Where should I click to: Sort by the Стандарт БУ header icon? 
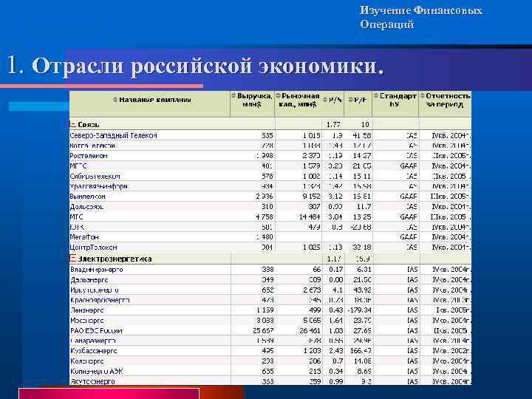click(376, 96)
